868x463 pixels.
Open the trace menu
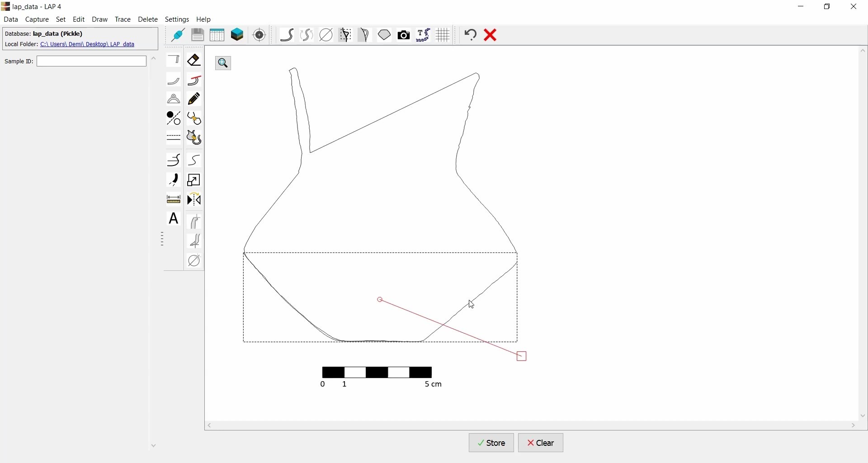point(123,20)
